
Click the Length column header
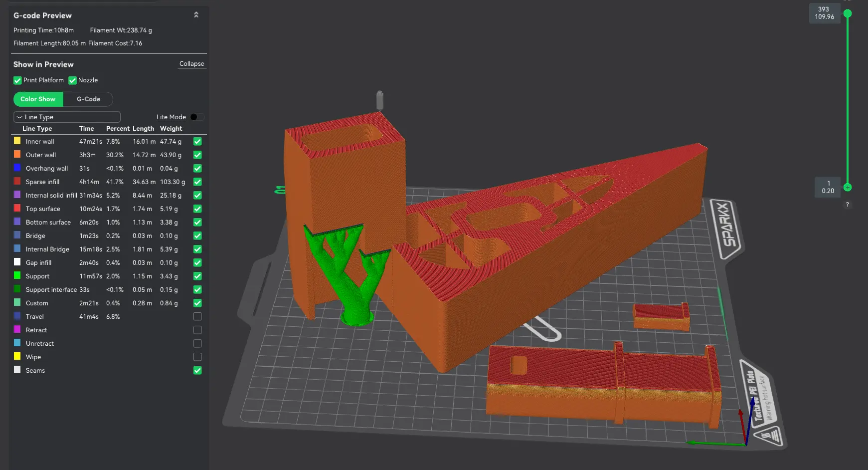[143, 128]
